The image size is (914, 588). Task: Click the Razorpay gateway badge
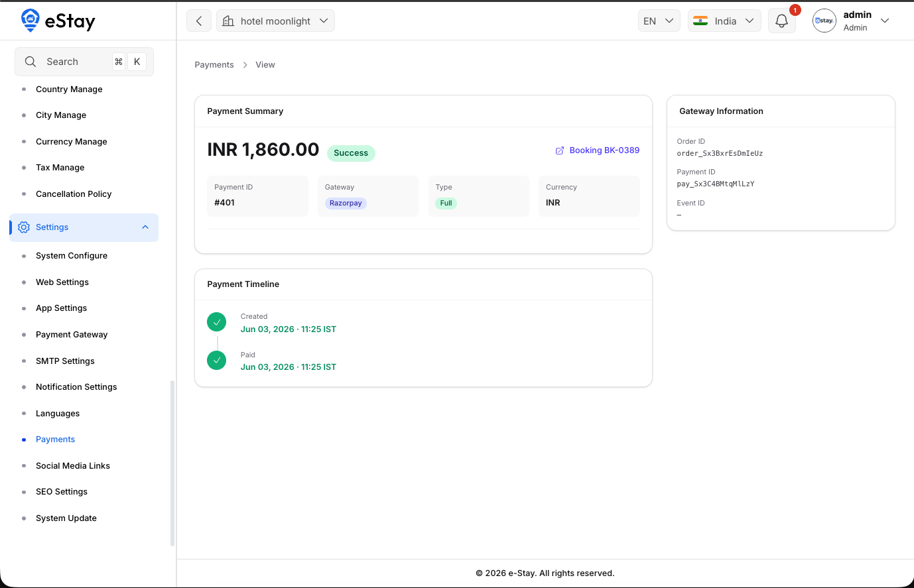(x=346, y=204)
